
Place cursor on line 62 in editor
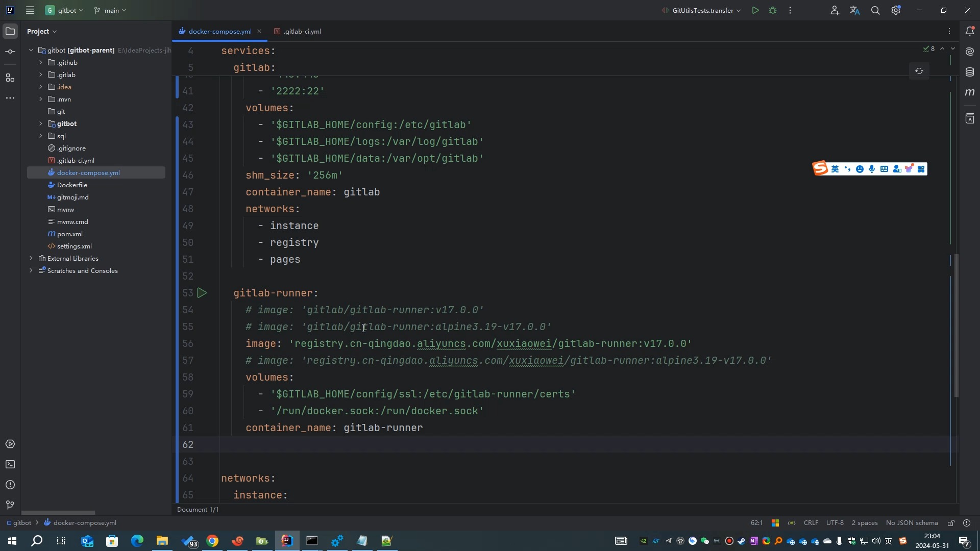[x=584, y=444]
